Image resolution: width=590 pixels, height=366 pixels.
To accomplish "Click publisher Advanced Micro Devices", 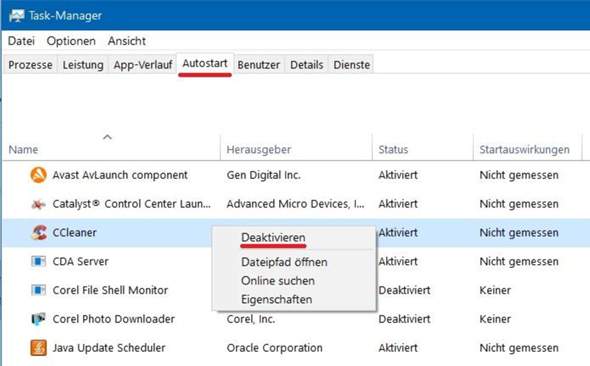I will [295, 204].
